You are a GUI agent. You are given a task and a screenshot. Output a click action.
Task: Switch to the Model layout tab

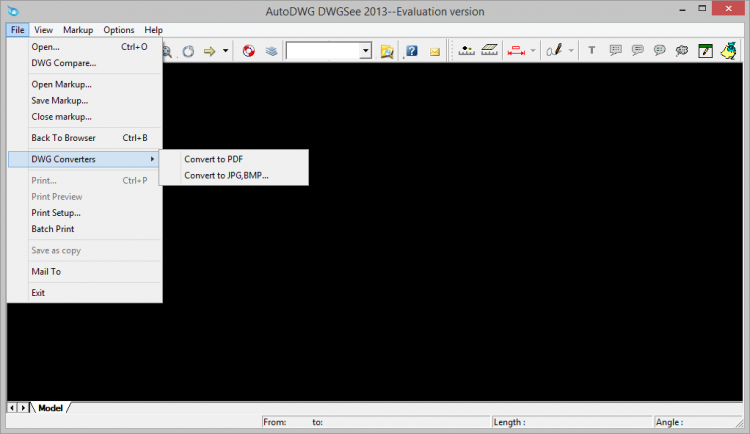(x=50, y=408)
